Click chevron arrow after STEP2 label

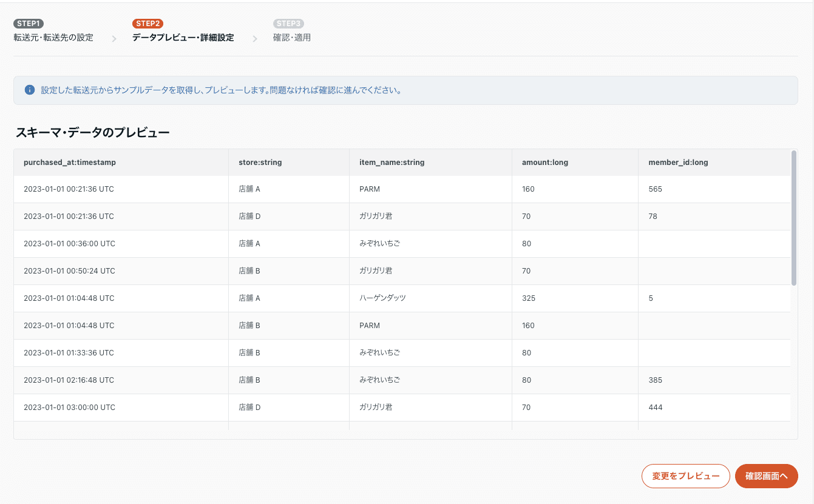pos(254,39)
